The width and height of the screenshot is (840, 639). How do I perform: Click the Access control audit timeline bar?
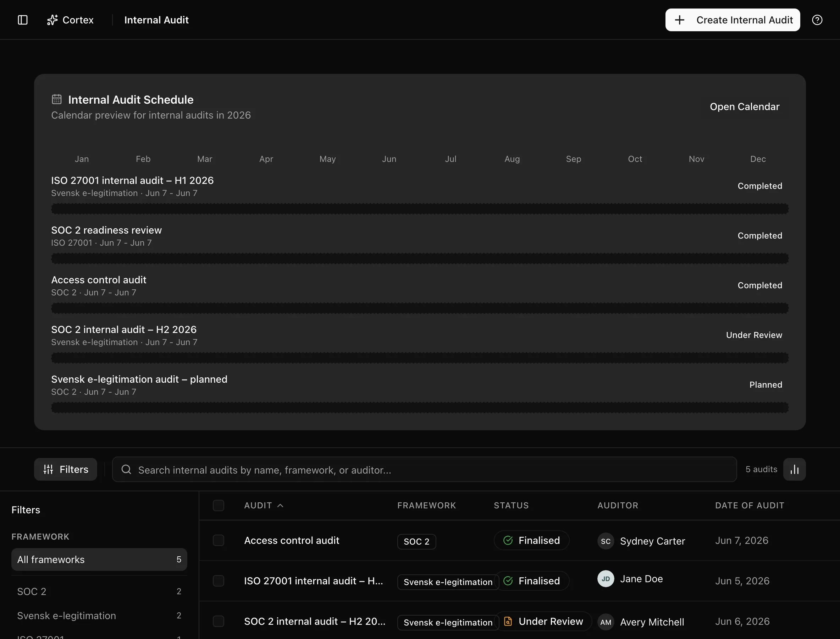(420, 308)
